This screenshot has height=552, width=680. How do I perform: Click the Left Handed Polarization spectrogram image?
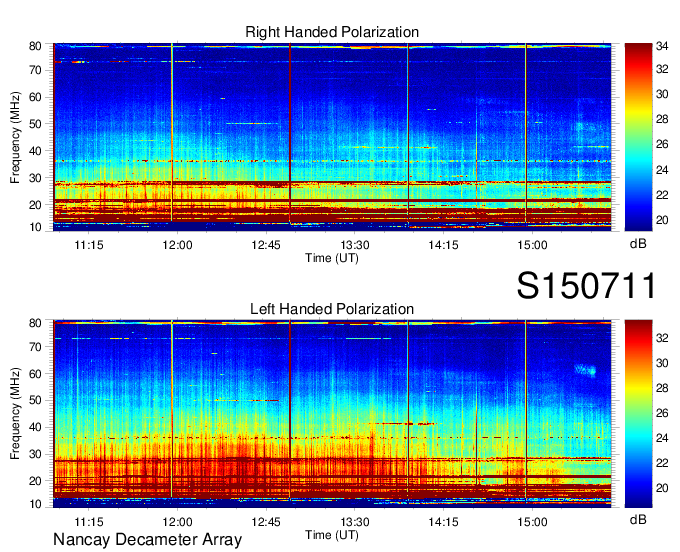pos(332,414)
